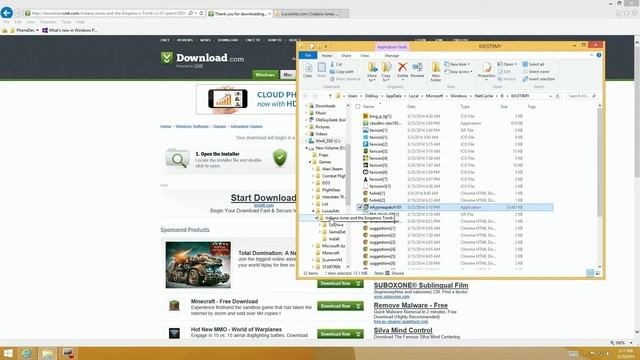Click the red Delete icon in ribbon

tap(402, 68)
